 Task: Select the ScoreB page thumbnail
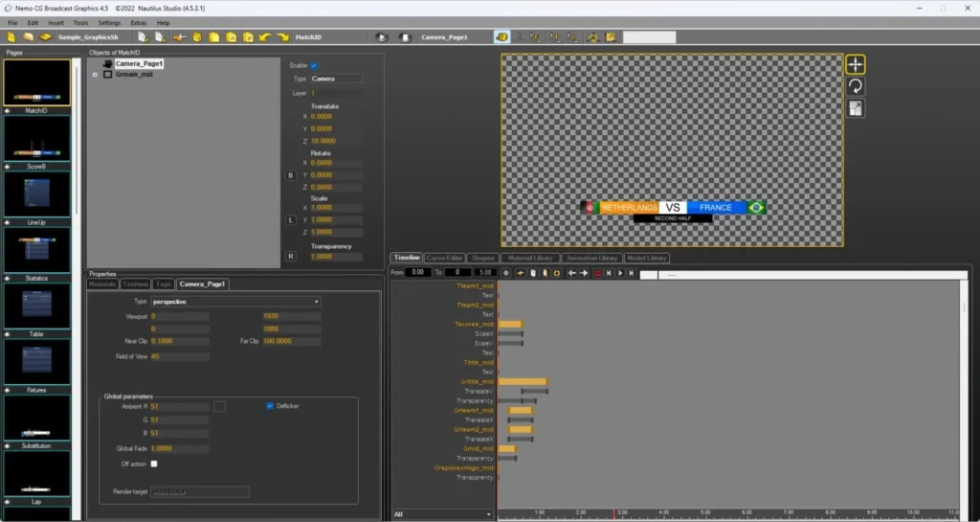pyautogui.click(x=37, y=139)
